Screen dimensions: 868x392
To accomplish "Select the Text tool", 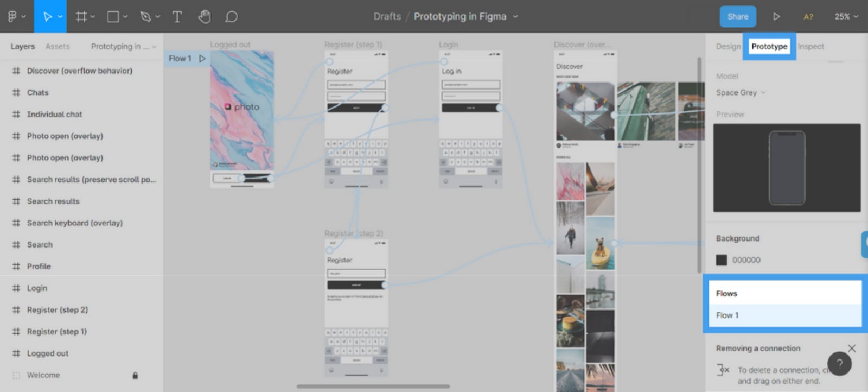I will point(177,16).
